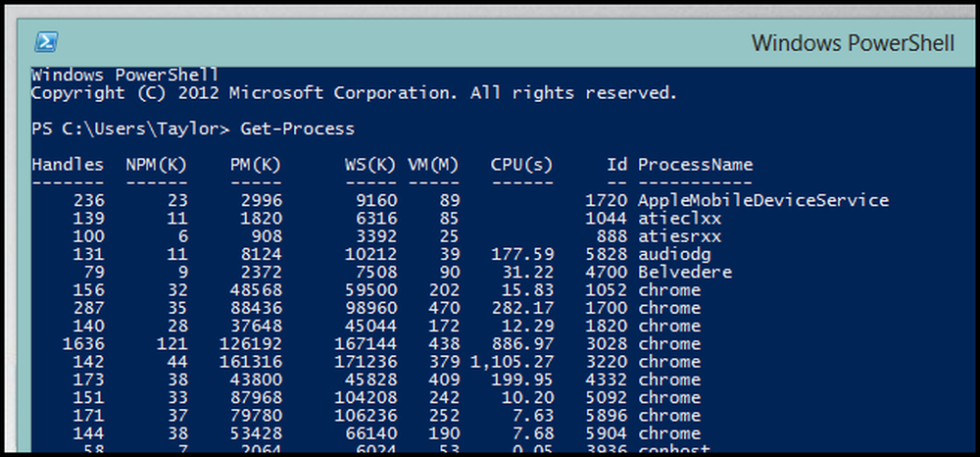Click the Id value 4700
Viewport: 980px width, 457px height.
click(606, 273)
